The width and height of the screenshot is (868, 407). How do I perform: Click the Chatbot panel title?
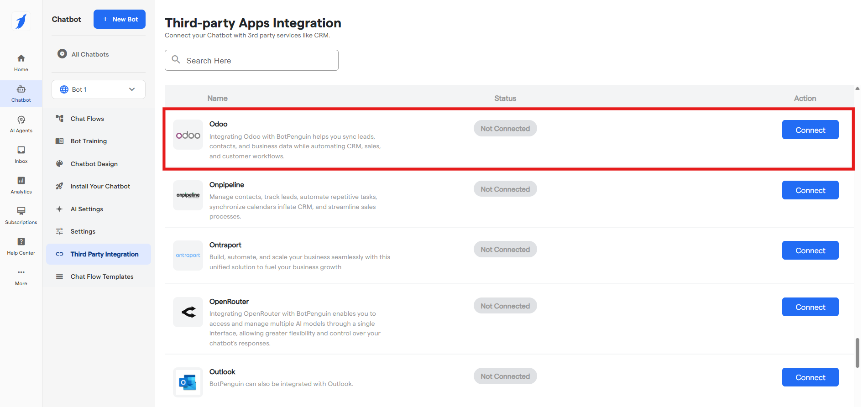[x=66, y=19]
